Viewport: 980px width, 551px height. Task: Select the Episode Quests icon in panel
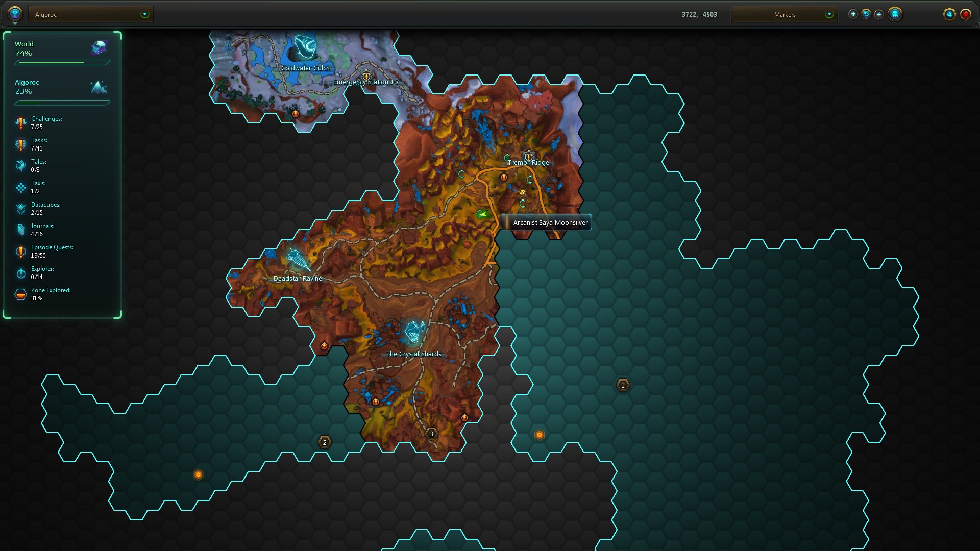pos(20,252)
